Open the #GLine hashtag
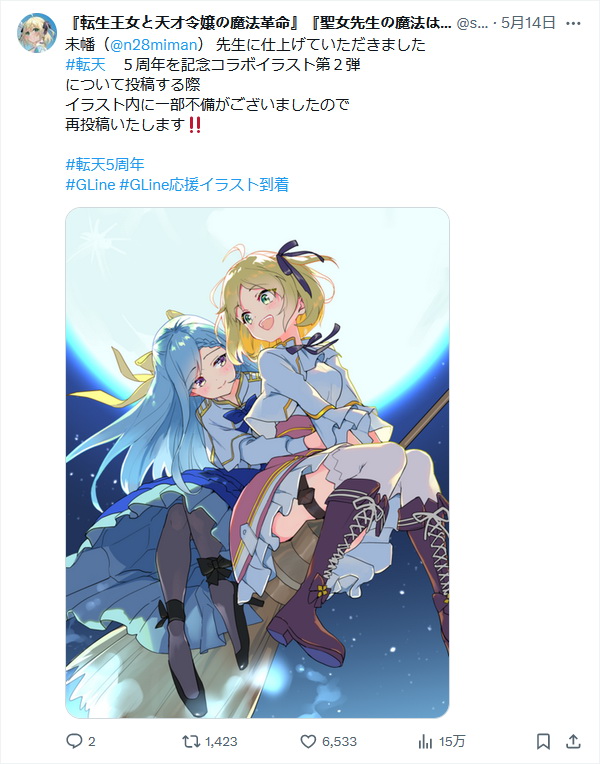The height and width of the screenshot is (764, 600). click(90, 185)
